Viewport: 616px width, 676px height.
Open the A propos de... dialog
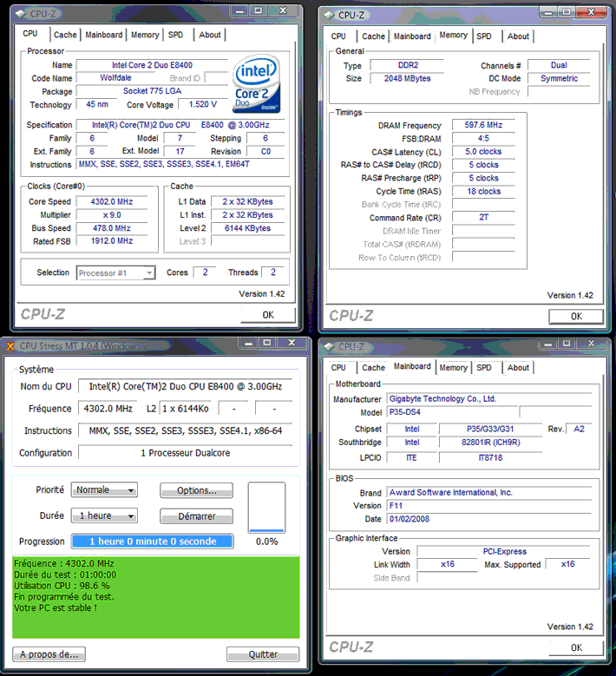49,654
